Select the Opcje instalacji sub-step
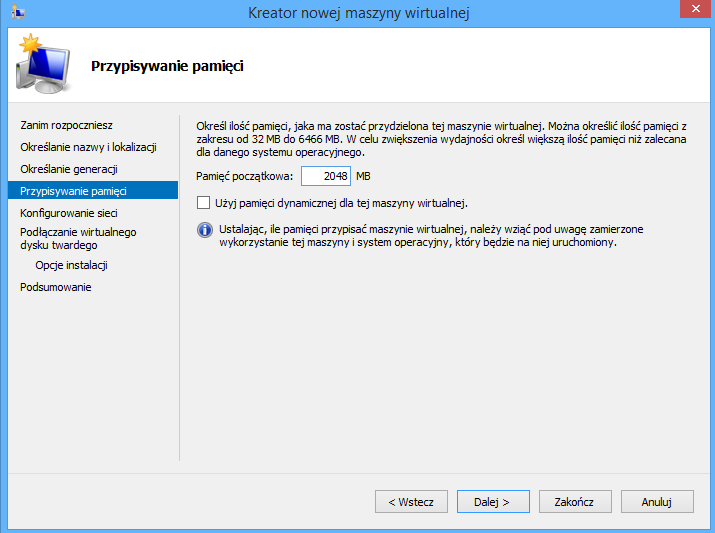 tap(72, 265)
